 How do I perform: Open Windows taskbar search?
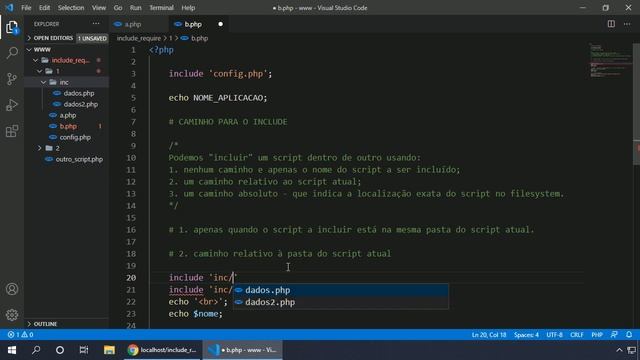click(x=36, y=350)
